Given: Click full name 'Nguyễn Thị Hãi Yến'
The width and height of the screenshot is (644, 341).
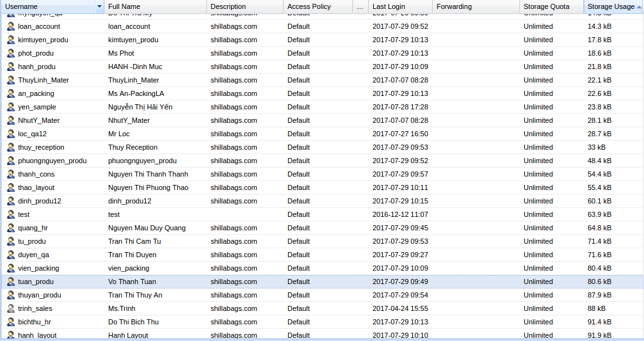Looking at the screenshot, I should point(140,107).
